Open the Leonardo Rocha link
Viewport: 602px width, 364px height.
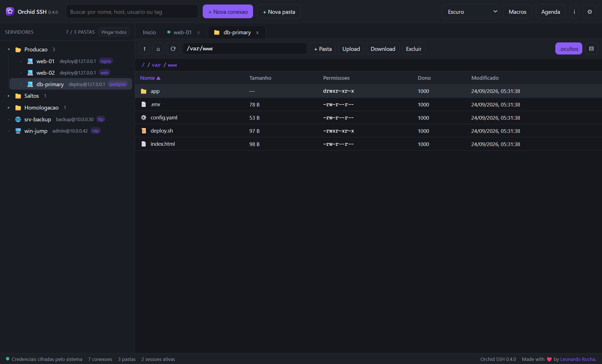(x=578, y=359)
